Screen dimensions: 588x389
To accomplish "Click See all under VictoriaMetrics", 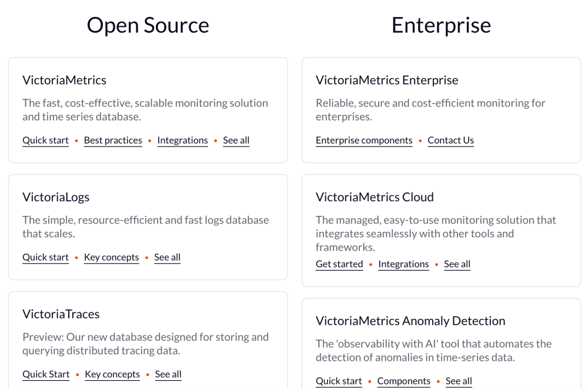I will [x=236, y=140].
